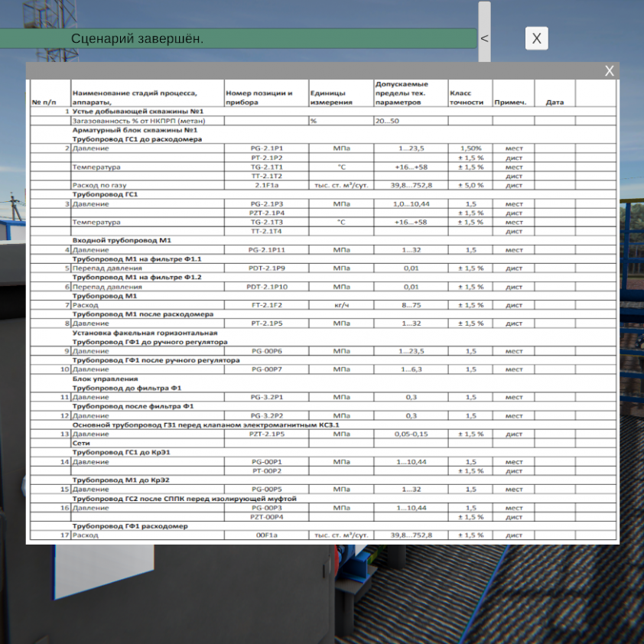This screenshot has width=644, height=644.
Task: Close the scenario message with the white X button
Action: coord(536,38)
